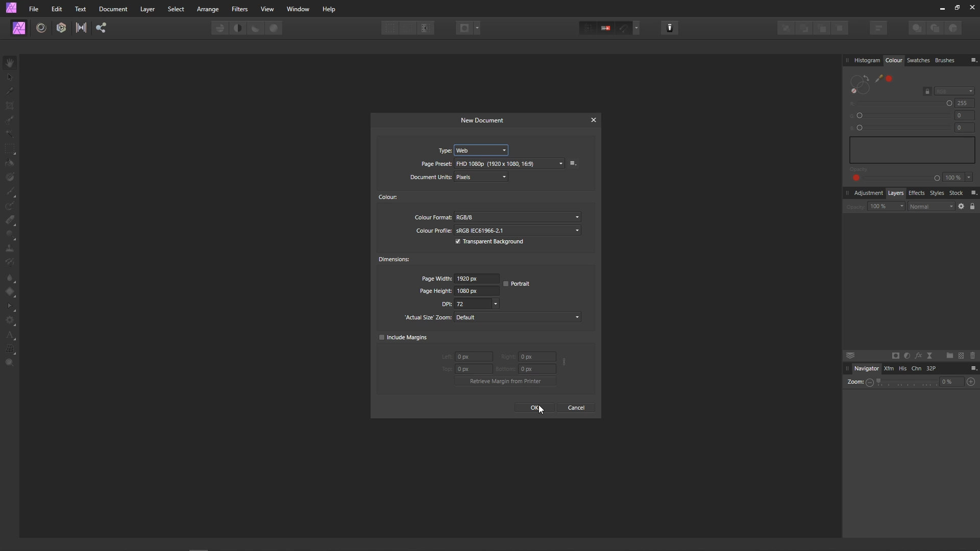Click the Colour panel eyedropper icon
The image size is (980, 551).
pyautogui.click(x=878, y=79)
